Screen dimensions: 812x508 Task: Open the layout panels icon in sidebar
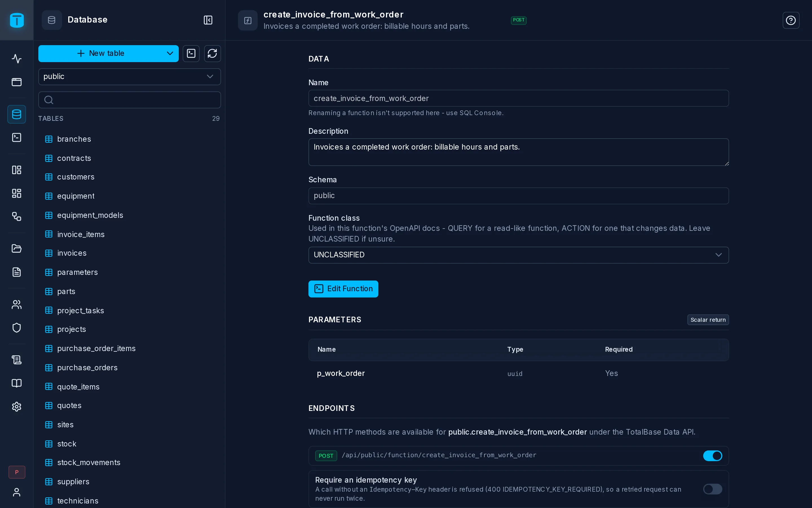pyautogui.click(x=16, y=170)
